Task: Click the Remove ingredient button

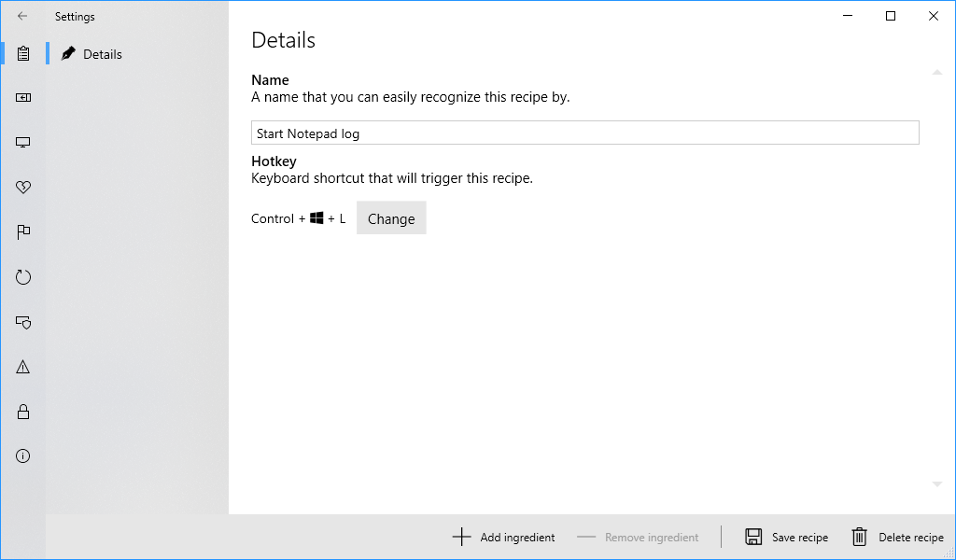Action: (x=638, y=537)
